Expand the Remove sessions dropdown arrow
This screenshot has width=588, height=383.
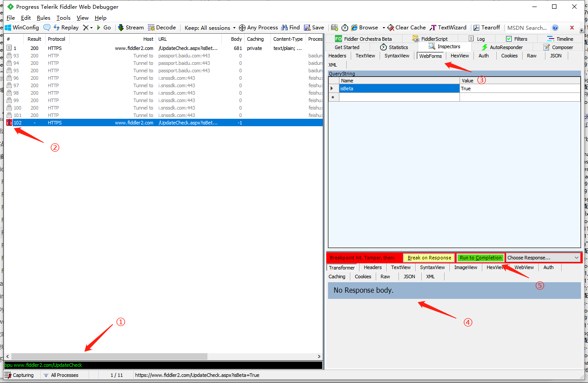pyautogui.click(x=91, y=28)
